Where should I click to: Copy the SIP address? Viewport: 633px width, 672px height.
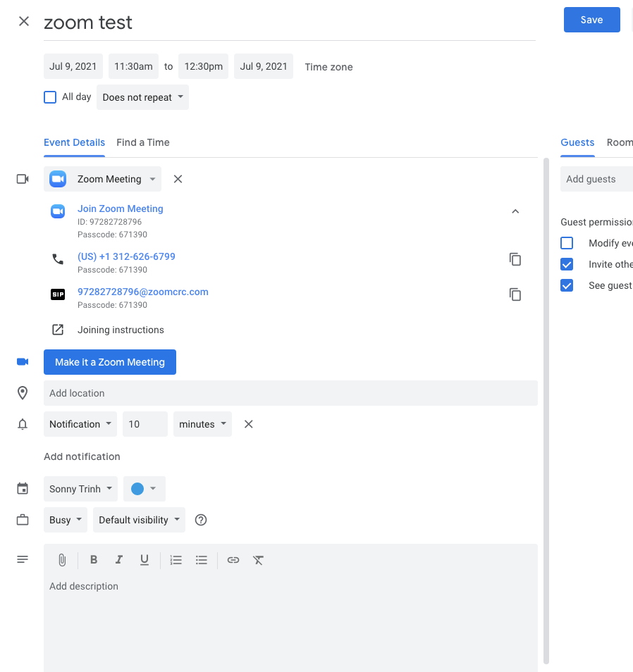[515, 294]
